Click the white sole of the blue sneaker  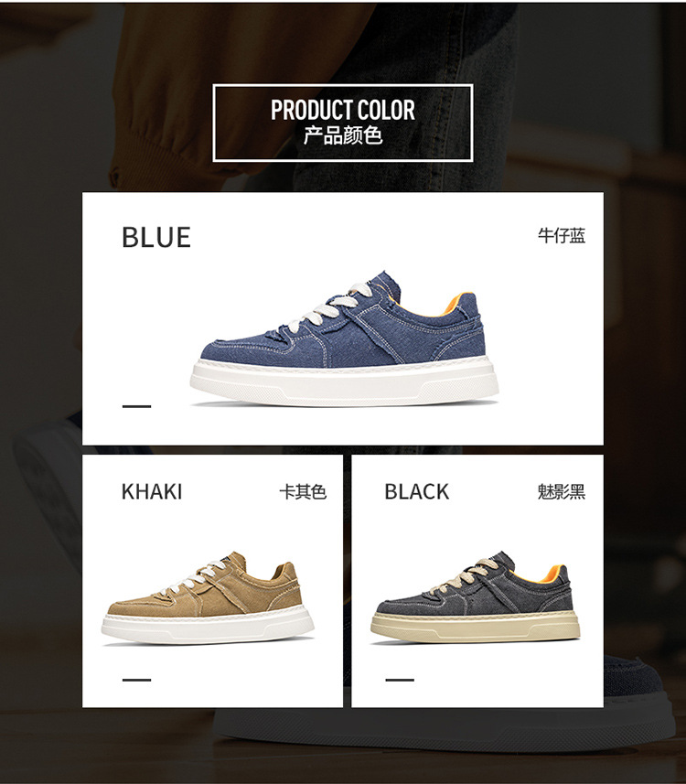coord(344,381)
